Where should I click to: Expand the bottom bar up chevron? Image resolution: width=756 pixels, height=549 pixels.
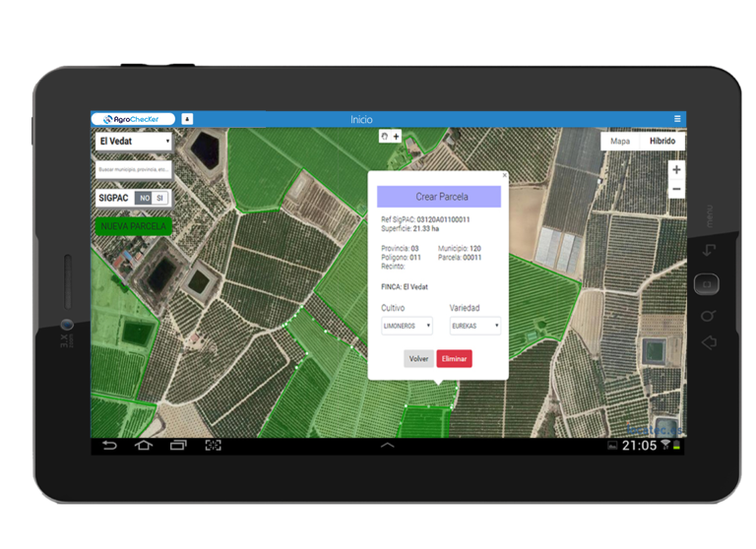coord(387,446)
